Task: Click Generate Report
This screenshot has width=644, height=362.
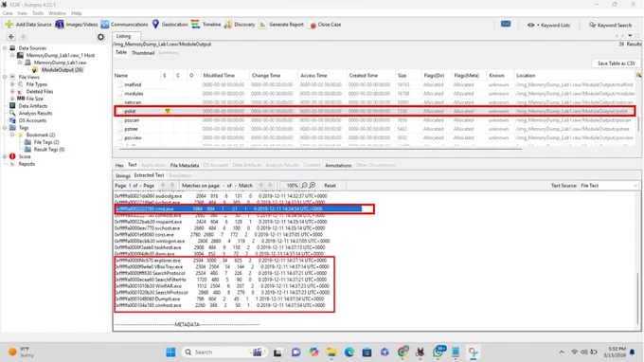Action: coord(281,25)
